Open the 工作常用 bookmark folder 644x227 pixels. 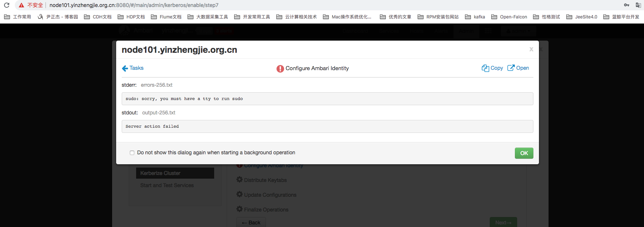(x=17, y=17)
